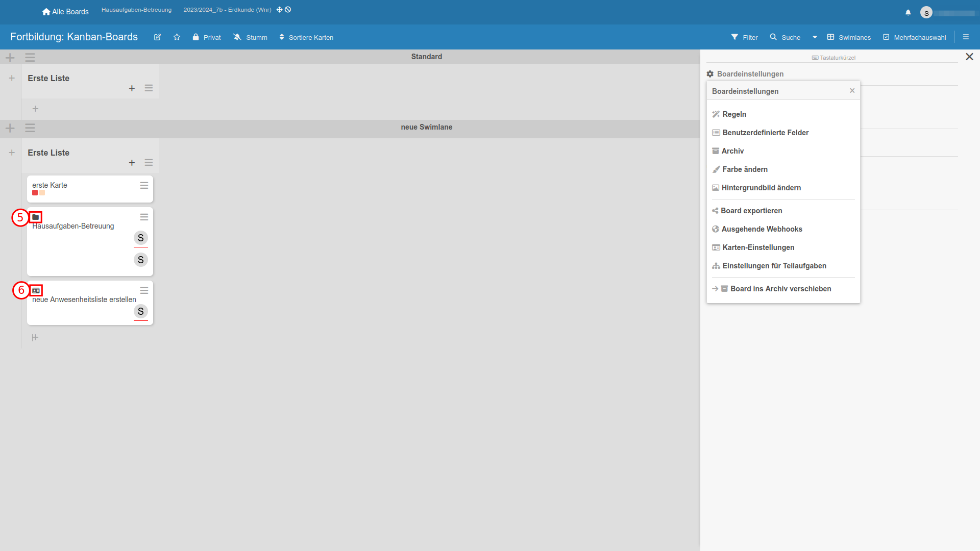980x551 pixels.
Task: Open the menu of the erste Karte card
Action: [144, 186]
